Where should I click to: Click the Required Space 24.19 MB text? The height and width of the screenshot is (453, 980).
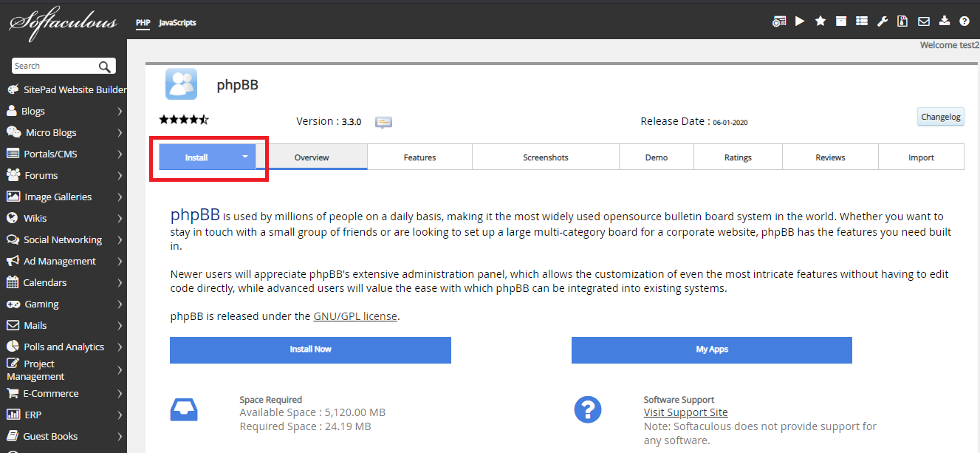coord(305,426)
